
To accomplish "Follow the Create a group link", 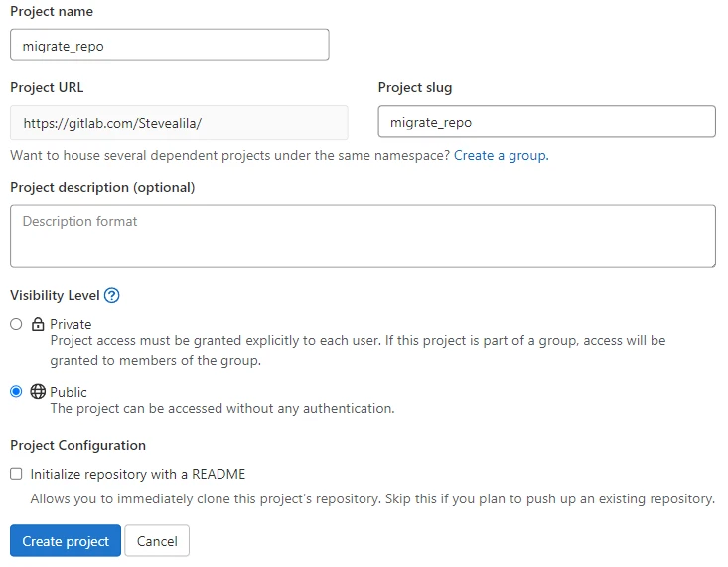I will click(500, 155).
